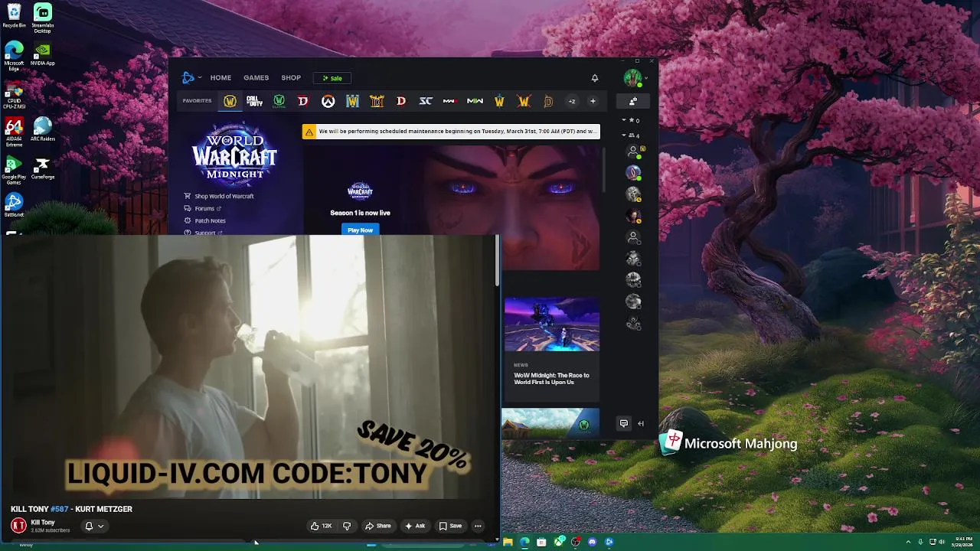Image resolution: width=980 pixels, height=551 pixels.
Task: Open the WoW Forums link
Action: point(203,208)
